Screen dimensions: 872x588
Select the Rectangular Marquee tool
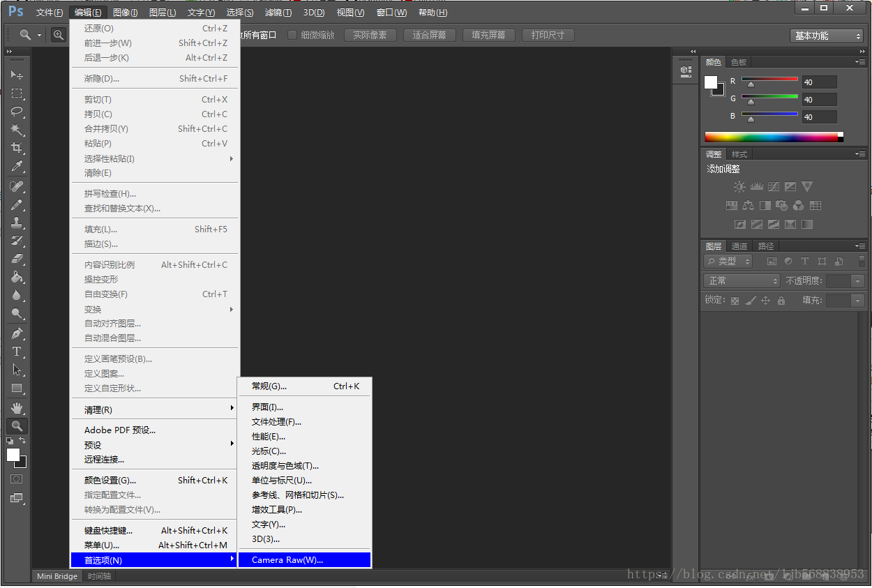tap(17, 93)
